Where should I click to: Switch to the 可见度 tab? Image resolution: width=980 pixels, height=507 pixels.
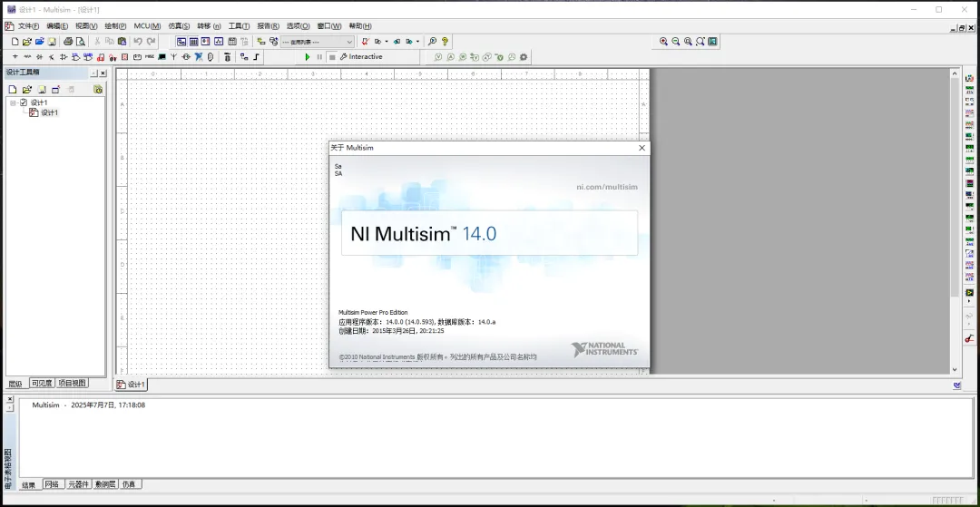coord(42,384)
